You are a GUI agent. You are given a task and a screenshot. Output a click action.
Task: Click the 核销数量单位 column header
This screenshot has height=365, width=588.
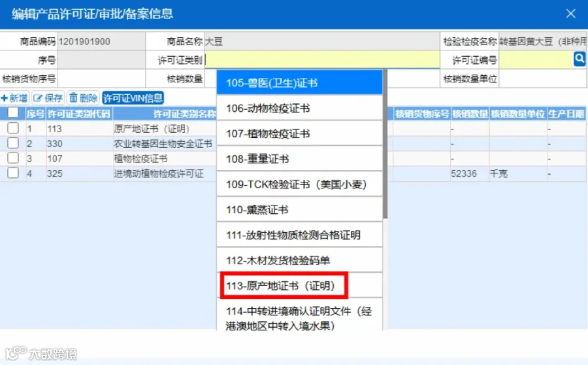[518, 113]
